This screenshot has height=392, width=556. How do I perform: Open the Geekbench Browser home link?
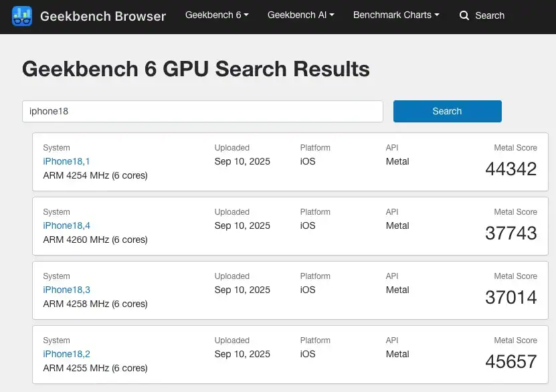click(x=102, y=15)
